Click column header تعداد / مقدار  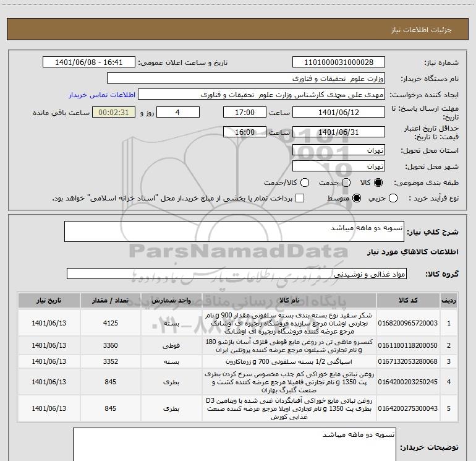coord(111,300)
